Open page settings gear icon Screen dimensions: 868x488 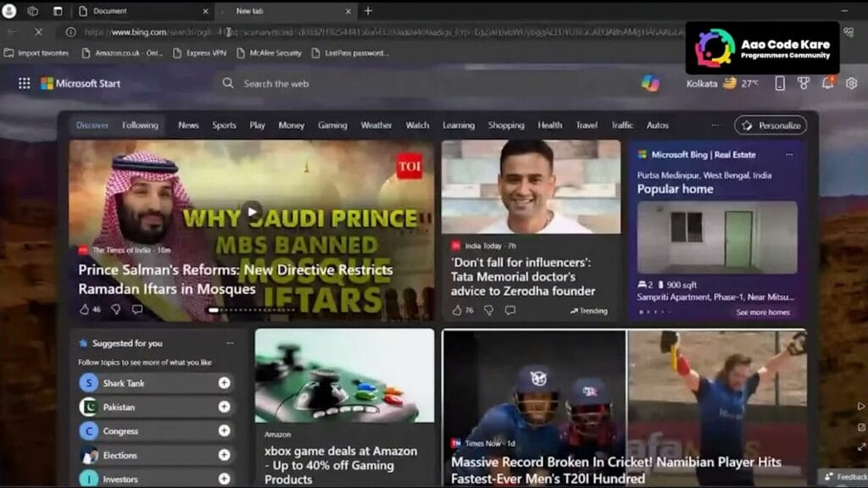click(851, 83)
